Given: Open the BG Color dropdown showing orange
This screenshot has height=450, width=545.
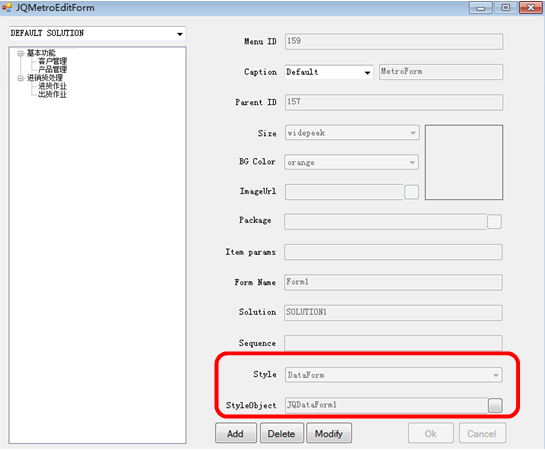Looking at the screenshot, I should 412,162.
